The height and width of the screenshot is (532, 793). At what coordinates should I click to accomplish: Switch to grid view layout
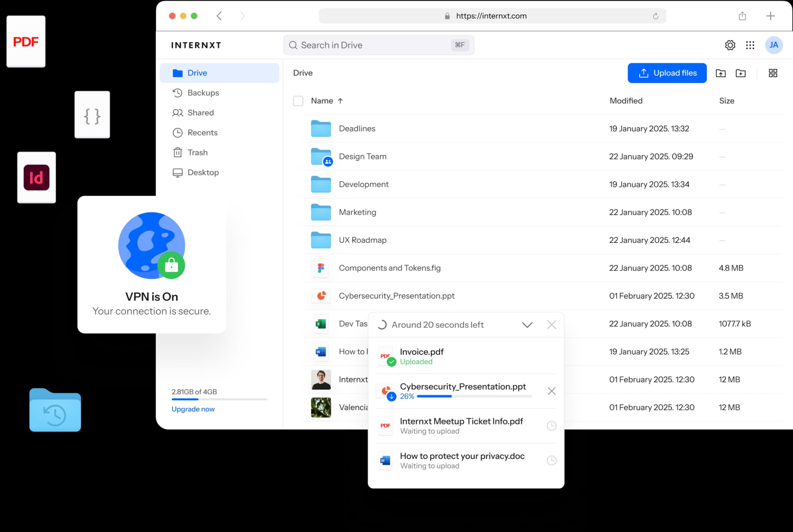(773, 73)
